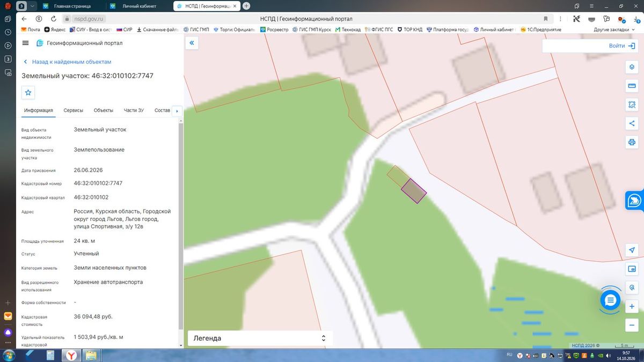Click the Windows Start button
This screenshot has width=644, height=362.
[9, 355]
